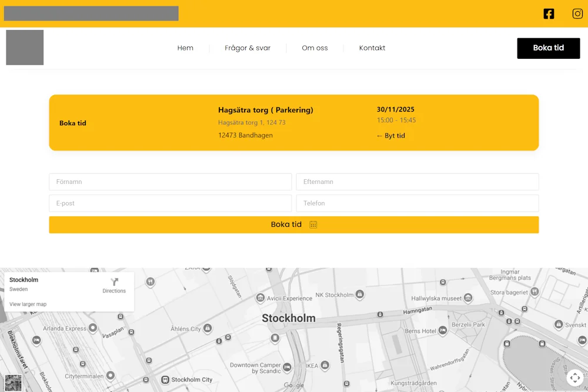This screenshot has width=588, height=392.
Task: Open the Hem navigation item
Action: 185,48
